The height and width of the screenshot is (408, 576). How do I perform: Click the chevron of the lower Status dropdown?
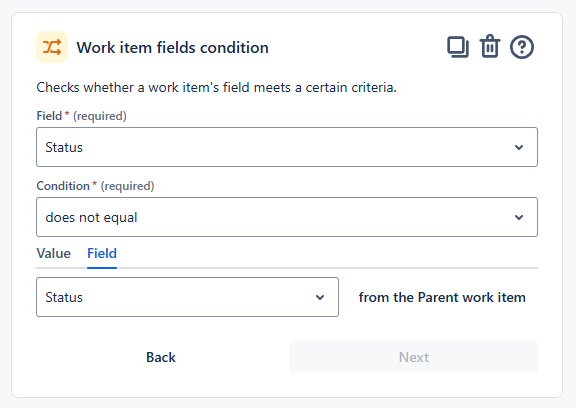320,297
